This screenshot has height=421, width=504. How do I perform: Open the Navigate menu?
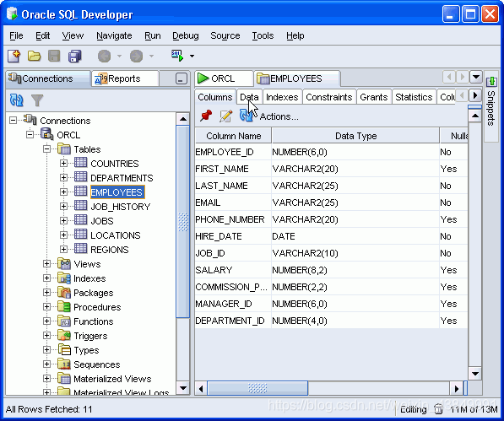click(114, 35)
